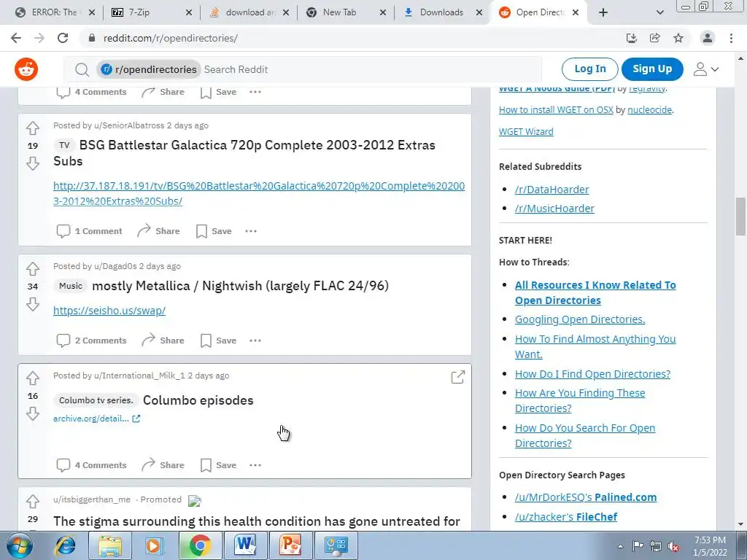Bookmark this page with the star icon
The image size is (747, 560).
coord(678,38)
